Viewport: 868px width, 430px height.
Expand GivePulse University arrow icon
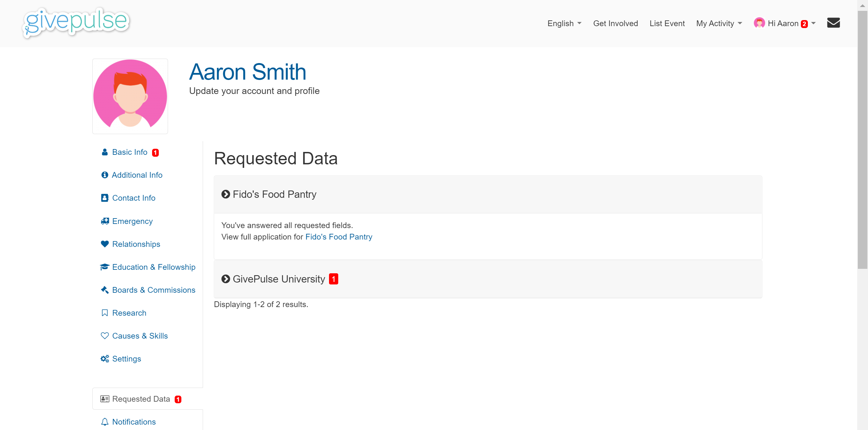[225, 279]
